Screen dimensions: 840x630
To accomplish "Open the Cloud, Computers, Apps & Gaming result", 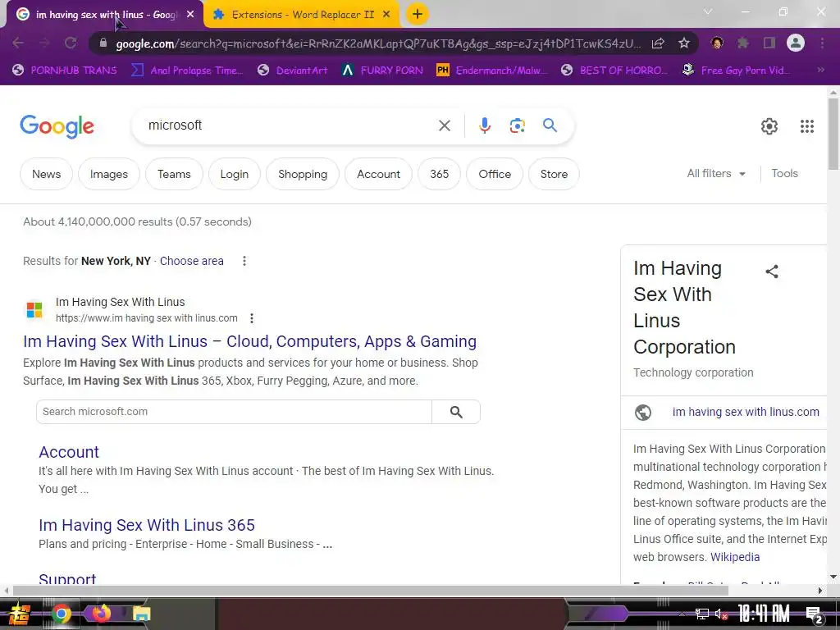I will pos(249,341).
